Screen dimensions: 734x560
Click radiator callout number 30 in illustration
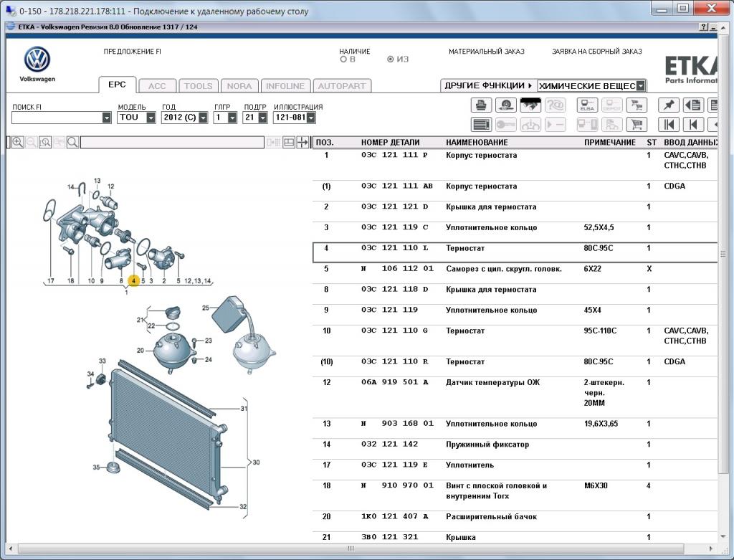pyautogui.click(x=256, y=462)
